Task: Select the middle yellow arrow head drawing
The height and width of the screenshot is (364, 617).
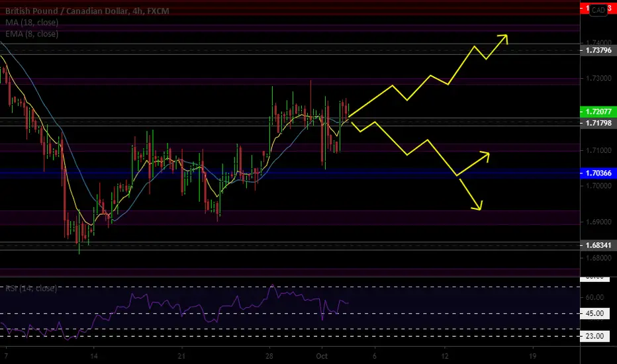Action: (x=485, y=156)
